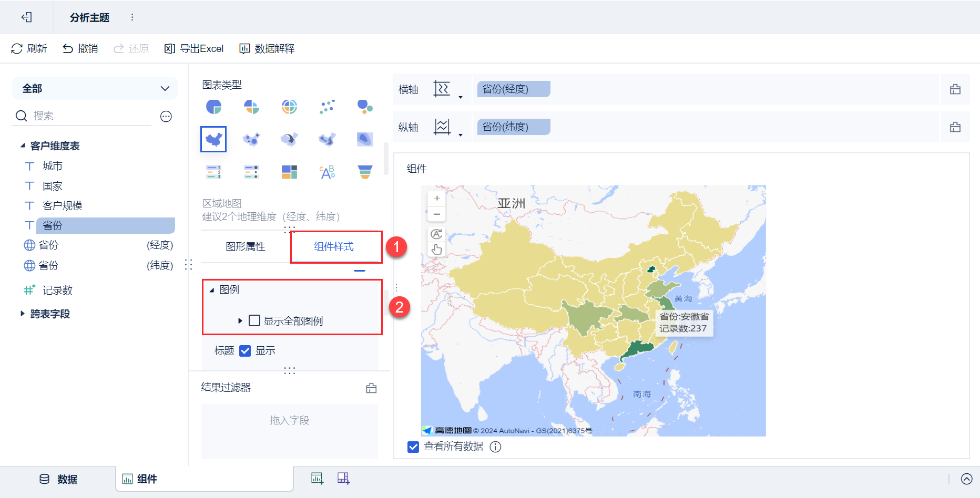The height and width of the screenshot is (498, 980).
Task: Activate the map hand tool icon
Action: (x=437, y=249)
